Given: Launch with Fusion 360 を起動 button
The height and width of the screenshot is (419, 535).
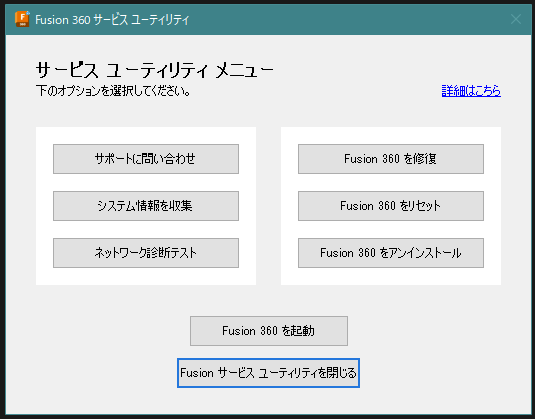Looking at the screenshot, I should point(269,331).
